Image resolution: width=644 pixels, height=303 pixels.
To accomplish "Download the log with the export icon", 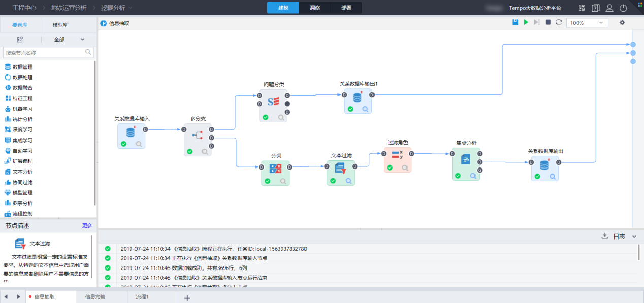I will click(604, 236).
